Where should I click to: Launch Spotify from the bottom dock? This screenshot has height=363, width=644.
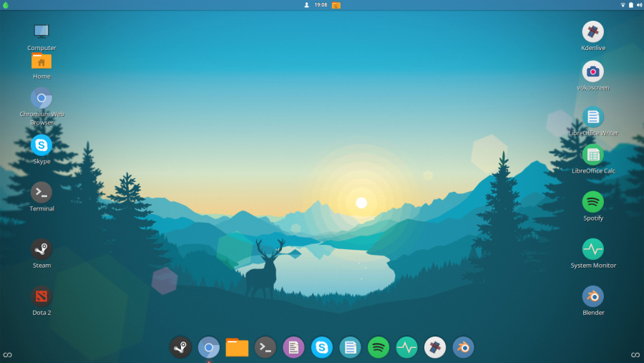pyautogui.click(x=379, y=347)
